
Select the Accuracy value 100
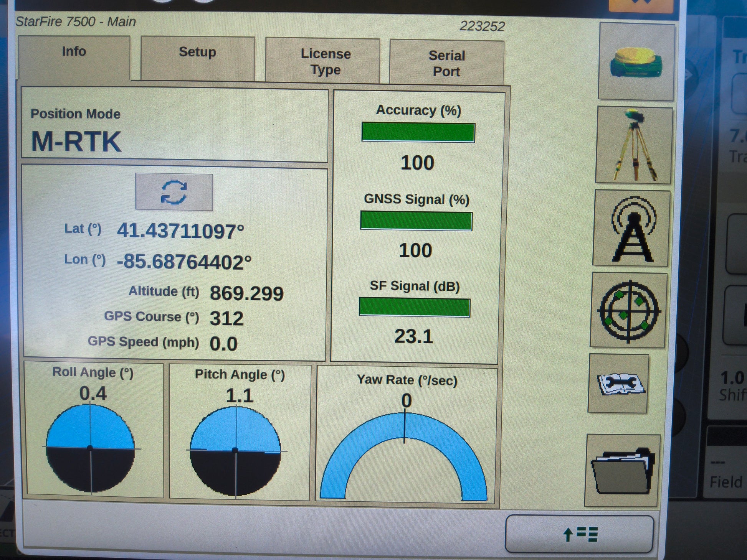click(417, 163)
